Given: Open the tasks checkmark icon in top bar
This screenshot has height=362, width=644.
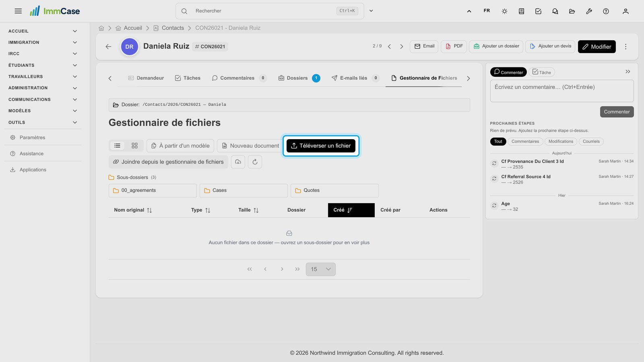Looking at the screenshot, I should pyautogui.click(x=538, y=11).
